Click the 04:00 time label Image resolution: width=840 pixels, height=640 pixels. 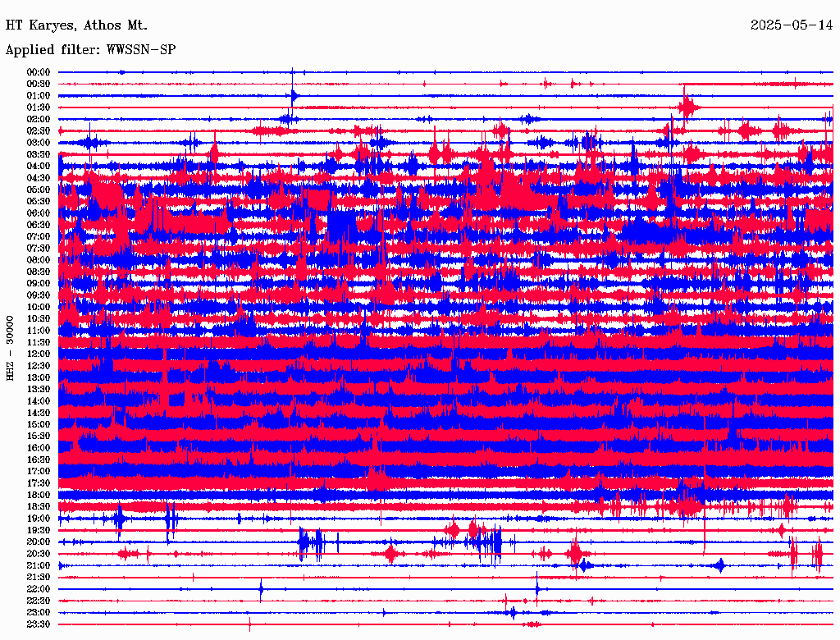click(x=39, y=167)
